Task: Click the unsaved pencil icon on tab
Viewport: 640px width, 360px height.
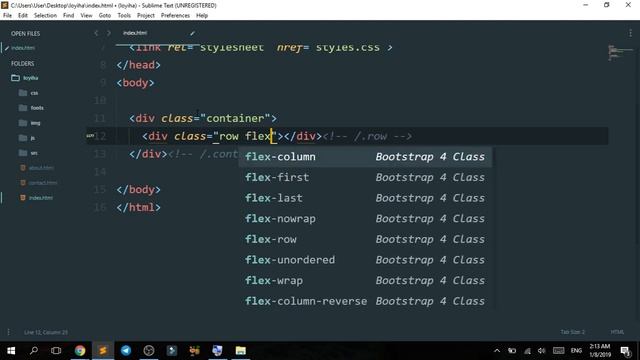Action: 192,33
